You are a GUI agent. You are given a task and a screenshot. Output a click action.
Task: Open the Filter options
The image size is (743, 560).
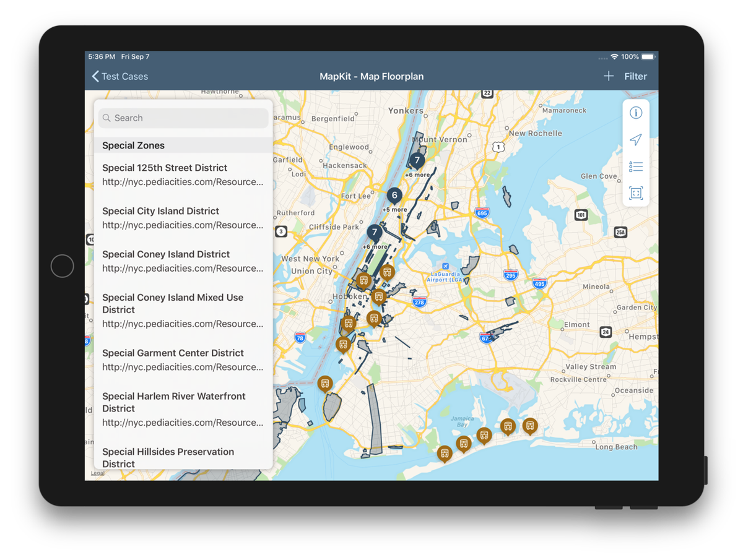(x=635, y=76)
